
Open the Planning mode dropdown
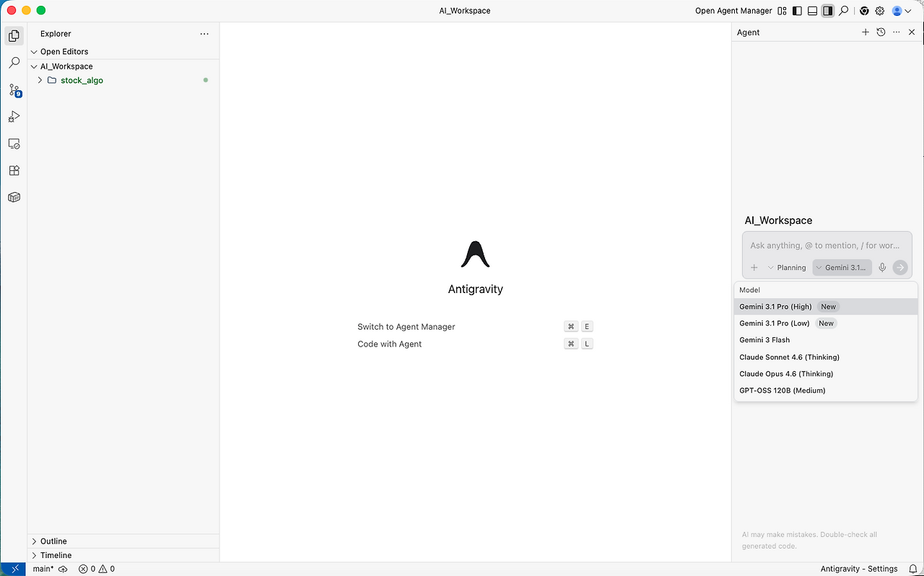pos(787,268)
